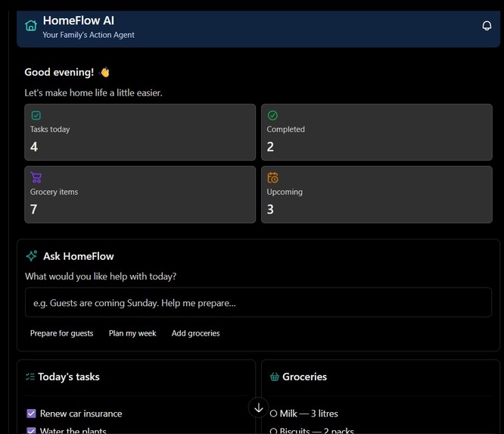Screen dimensions: 504x434
Task: Click the HomeFlow AI title
Action: pyautogui.click(x=79, y=20)
